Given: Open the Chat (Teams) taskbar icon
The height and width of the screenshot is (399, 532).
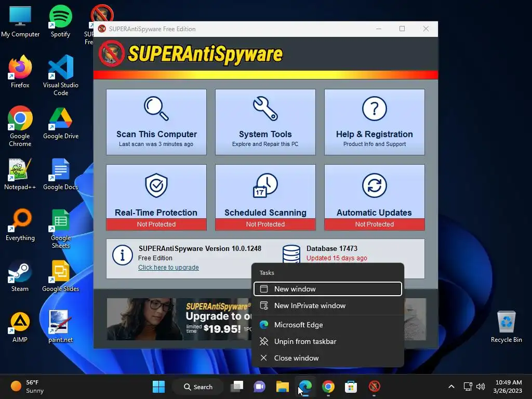Looking at the screenshot, I should click(x=260, y=387).
